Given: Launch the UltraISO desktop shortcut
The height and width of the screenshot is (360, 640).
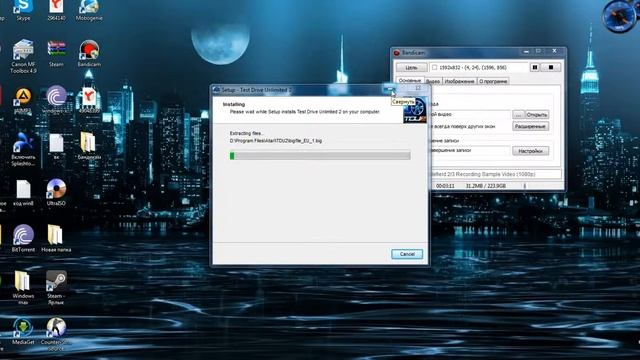Looking at the screenshot, I should (56, 192).
